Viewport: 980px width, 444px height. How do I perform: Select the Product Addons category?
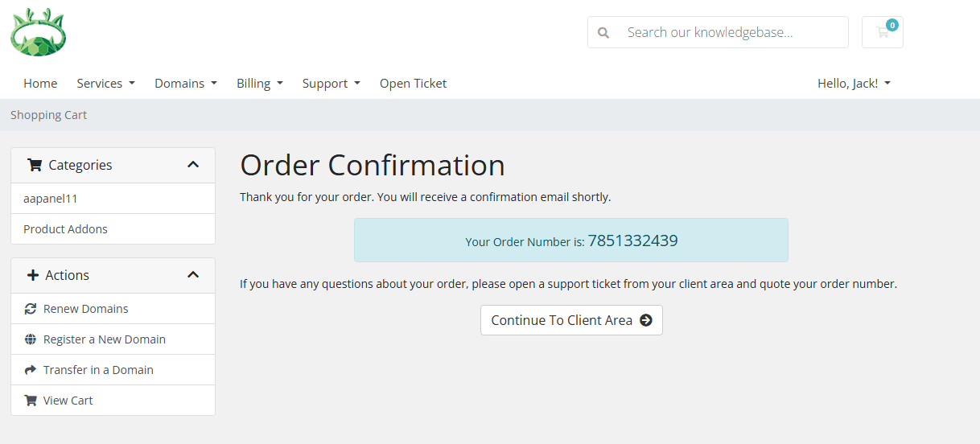(65, 229)
